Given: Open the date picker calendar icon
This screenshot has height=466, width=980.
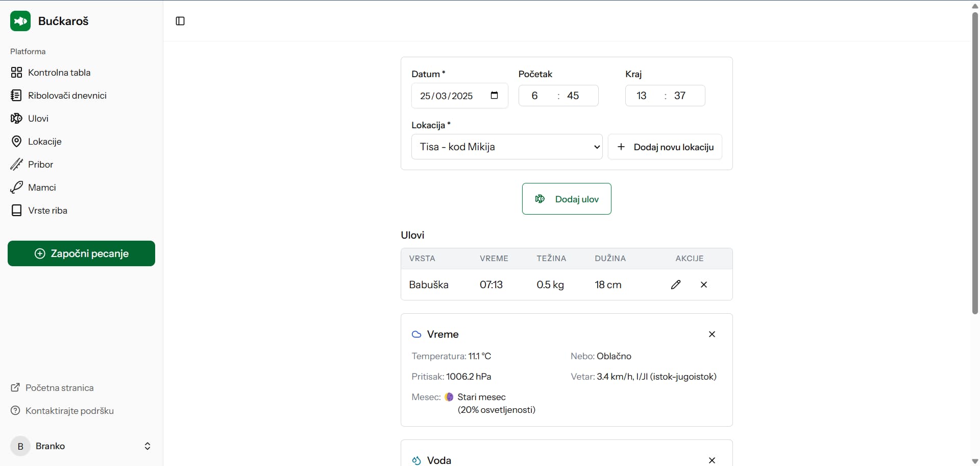Looking at the screenshot, I should click(494, 96).
